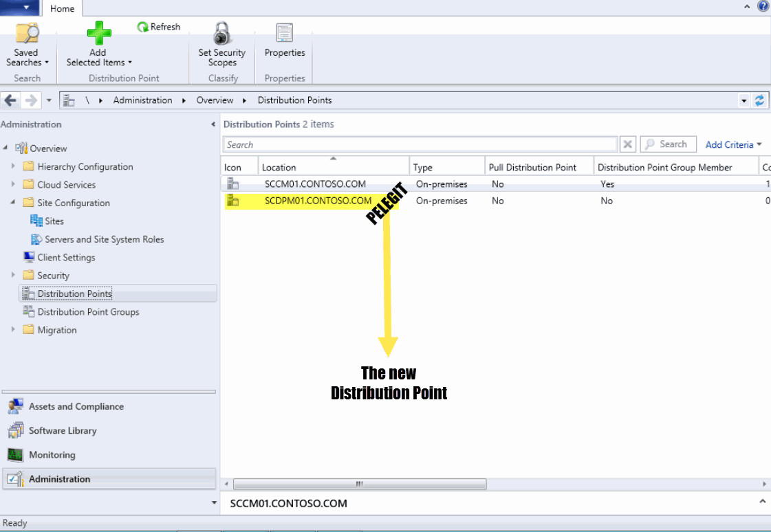Sort by the Location column header
The image size is (771, 532).
click(x=334, y=167)
